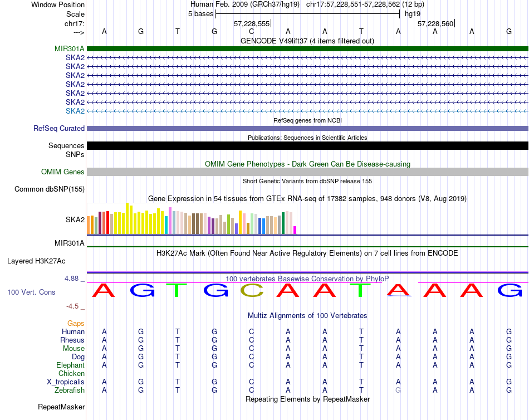
Task: Click the Chicken species row label
Action: click(71, 373)
